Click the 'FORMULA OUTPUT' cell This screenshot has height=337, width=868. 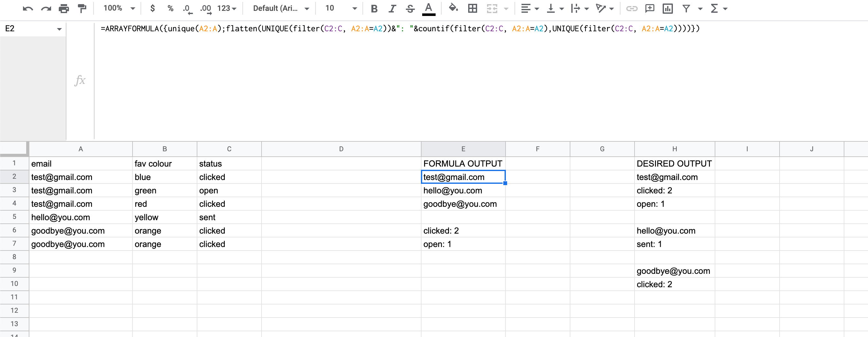point(463,164)
